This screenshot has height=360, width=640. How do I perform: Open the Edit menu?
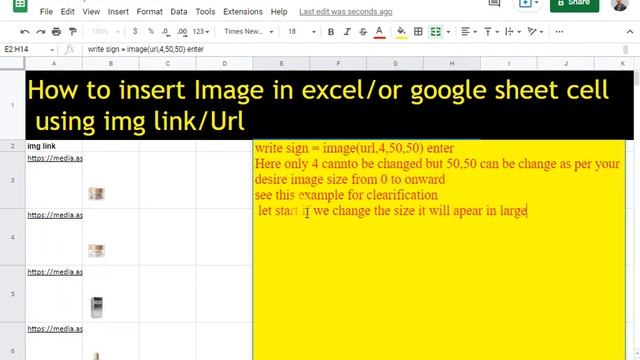[x=67, y=12]
